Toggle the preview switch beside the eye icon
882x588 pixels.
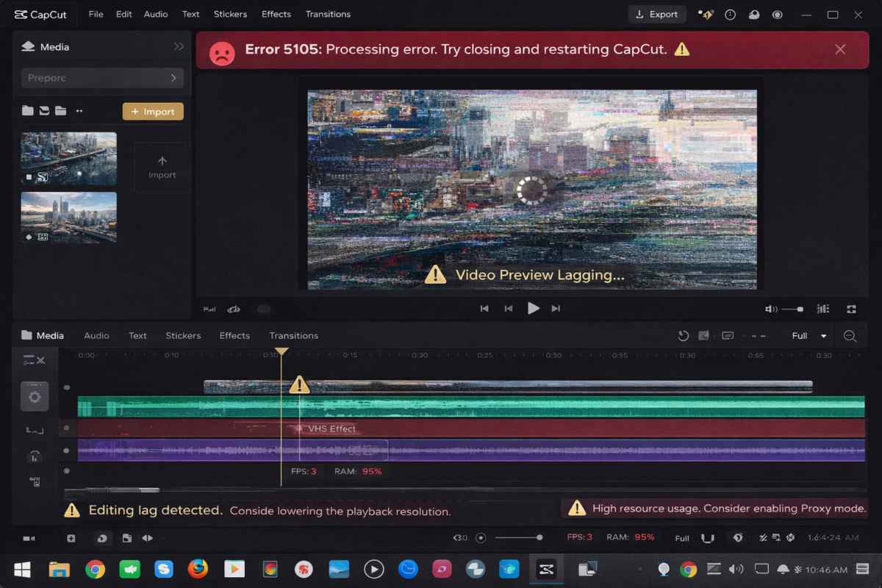(x=263, y=309)
